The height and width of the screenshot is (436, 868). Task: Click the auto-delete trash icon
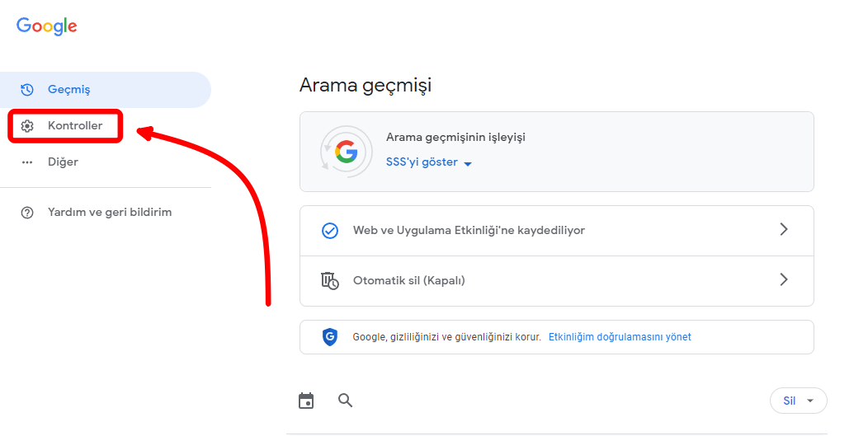point(330,280)
